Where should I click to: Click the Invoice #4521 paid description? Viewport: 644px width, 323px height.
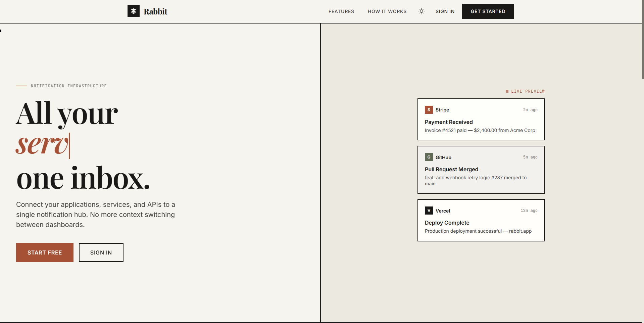(x=480, y=130)
